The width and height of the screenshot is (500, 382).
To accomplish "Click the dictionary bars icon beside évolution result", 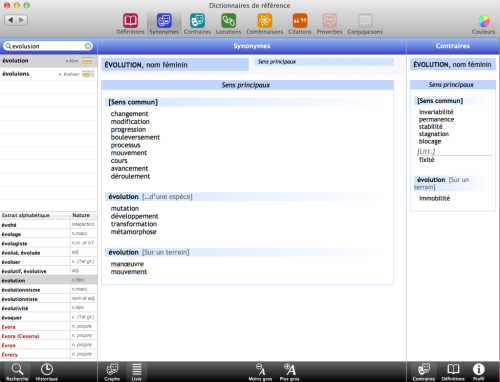I will [87, 61].
